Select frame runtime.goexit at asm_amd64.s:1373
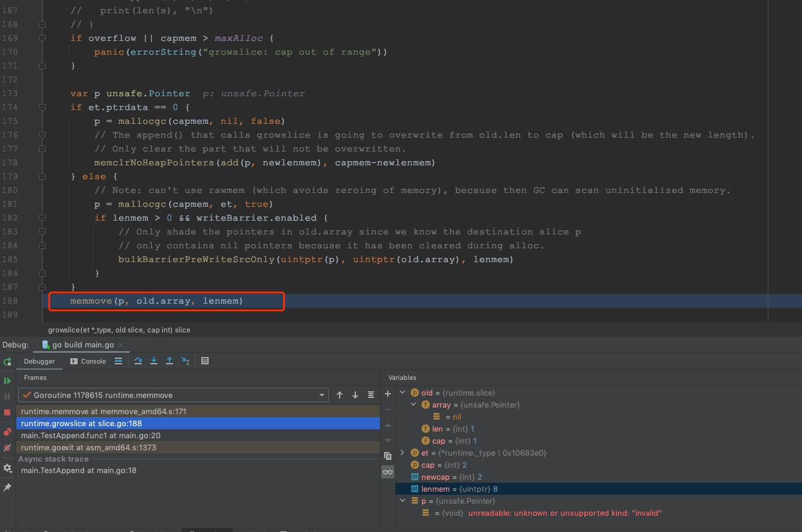Viewport: 802px width, 532px height. point(198,447)
